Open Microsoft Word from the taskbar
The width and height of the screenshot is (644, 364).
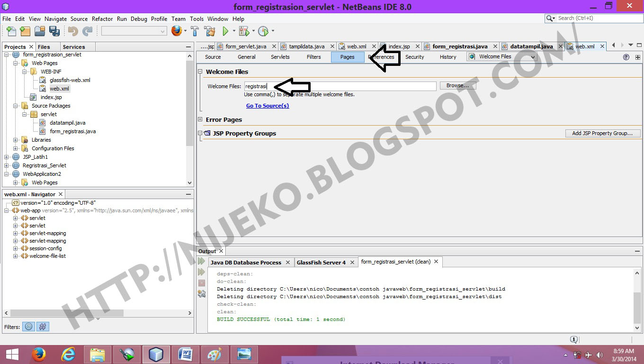(x=185, y=355)
